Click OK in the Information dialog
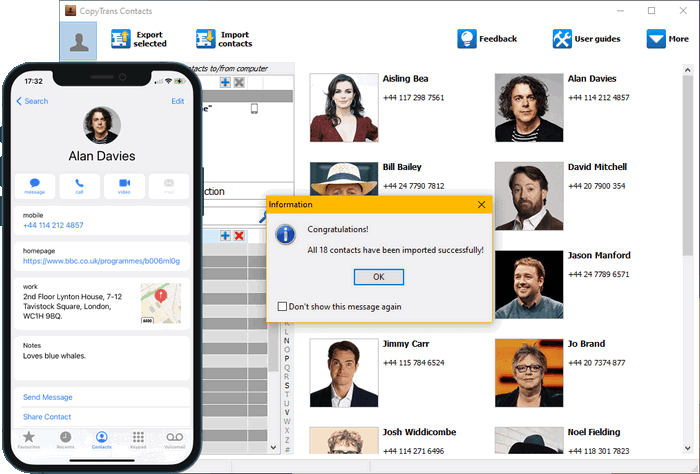Screen dimensions: 700x474 (379, 277)
